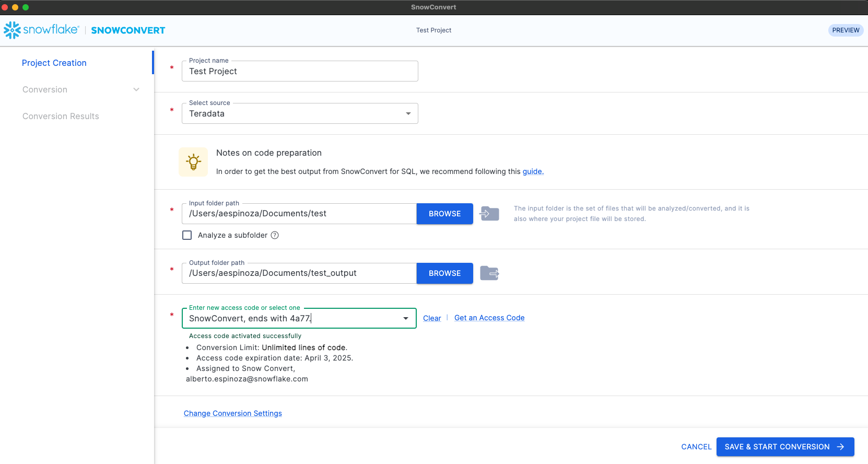Go to Project Creation in sidebar
The width and height of the screenshot is (868, 464).
54,63
